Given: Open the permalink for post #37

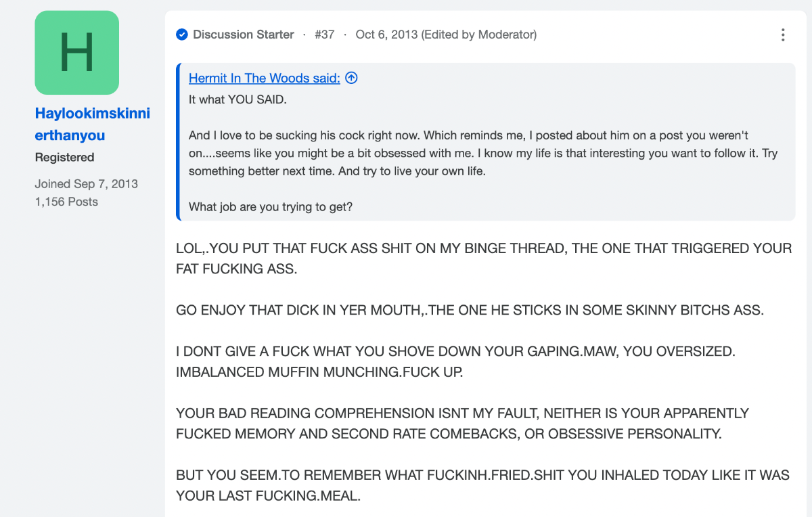Looking at the screenshot, I should coord(324,35).
